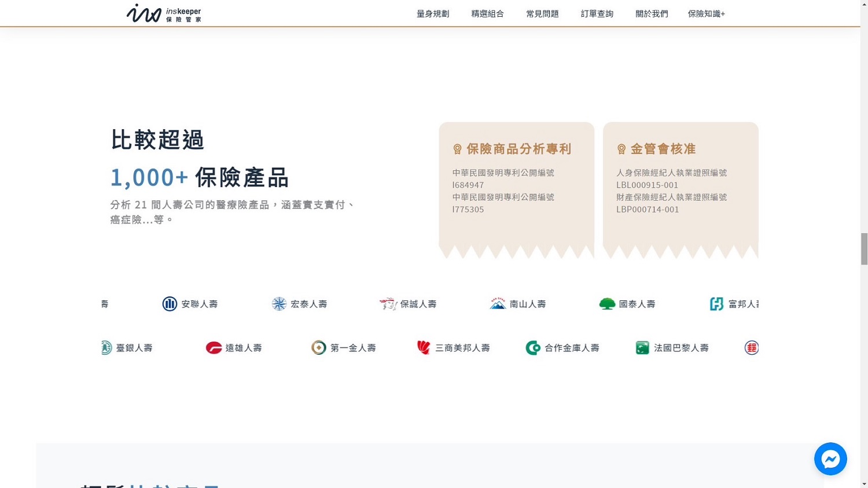
Task: Click the 第一金人壽 logo
Action: point(319,348)
